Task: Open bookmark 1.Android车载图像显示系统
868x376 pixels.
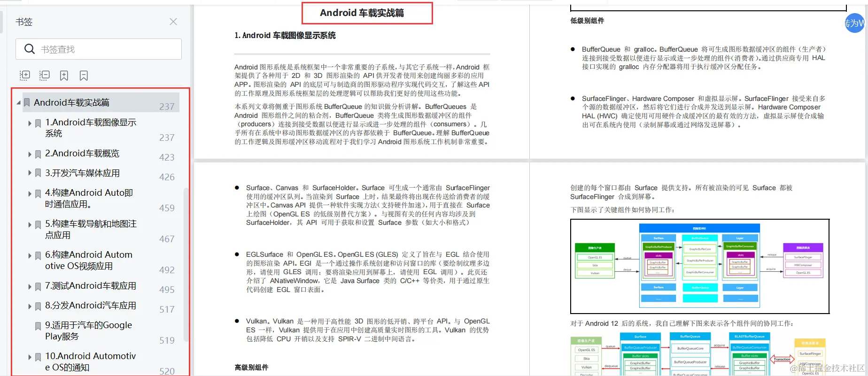Action: 91,128
